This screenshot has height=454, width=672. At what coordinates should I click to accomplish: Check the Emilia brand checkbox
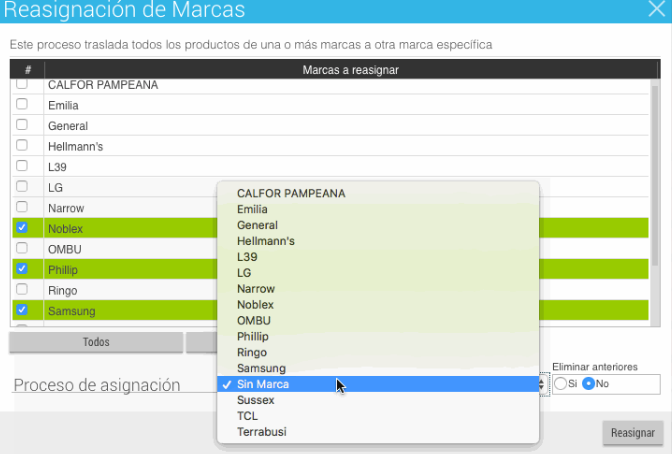click(22, 104)
